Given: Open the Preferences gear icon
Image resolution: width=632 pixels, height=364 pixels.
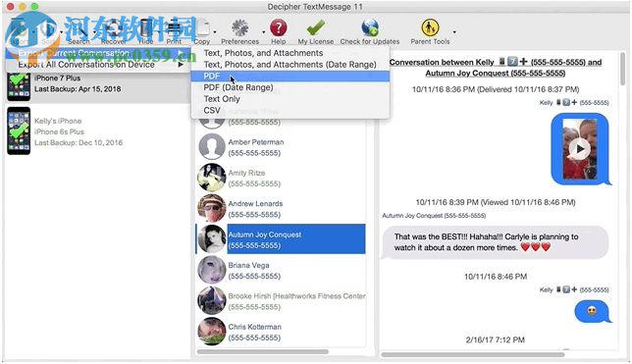Looking at the screenshot, I should tap(239, 27).
